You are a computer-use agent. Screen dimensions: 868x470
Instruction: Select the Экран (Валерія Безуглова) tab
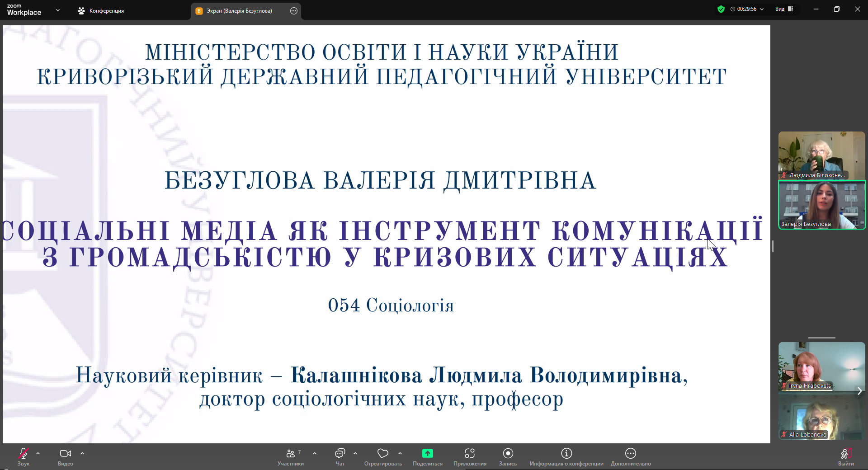pyautogui.click(x=239, y=11)
